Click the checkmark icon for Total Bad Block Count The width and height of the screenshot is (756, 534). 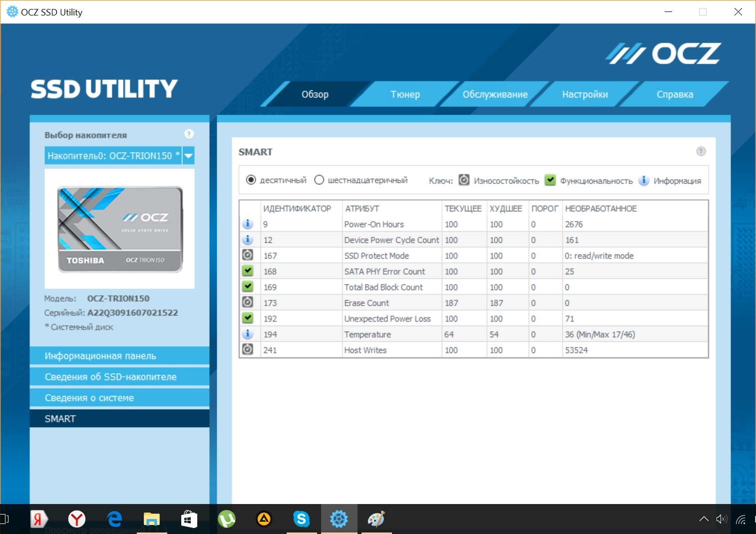click(x=248, y=287)
